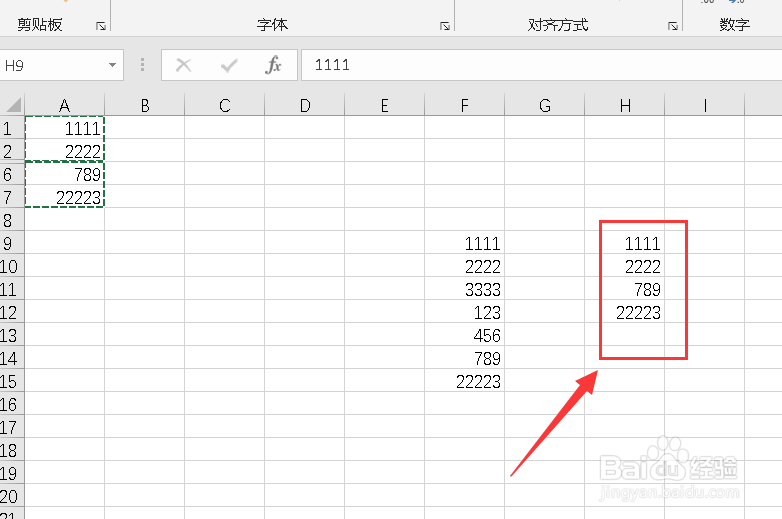Click cell H12 containing 22223
This screenshot has width=782, height=519.
625,312
